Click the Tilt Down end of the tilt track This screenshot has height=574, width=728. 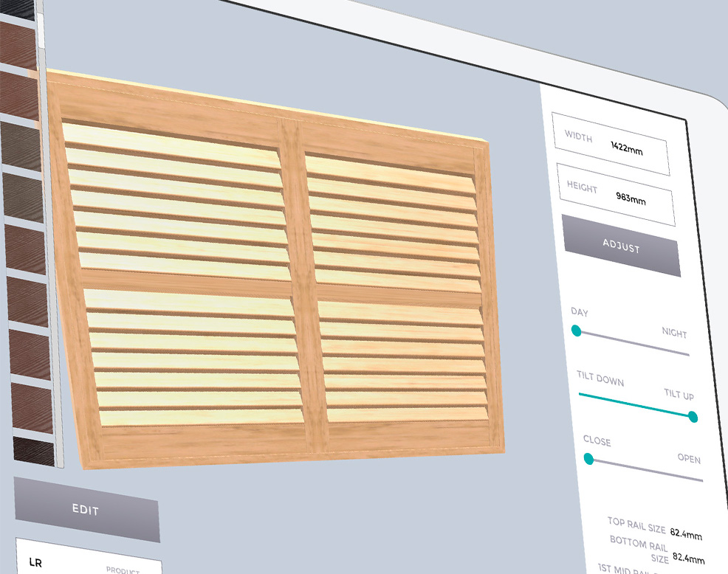pyautogui.click(x=583, y=395)
